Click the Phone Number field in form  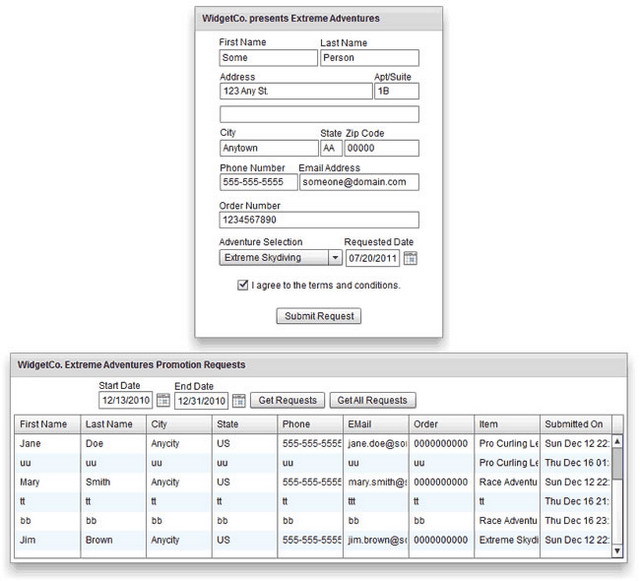point(258,182)
